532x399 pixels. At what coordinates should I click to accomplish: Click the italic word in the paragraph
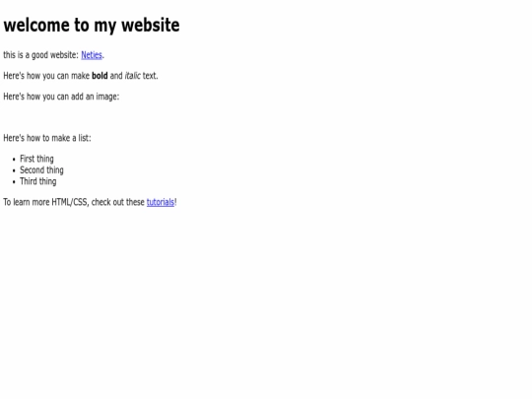pos(132,76)
